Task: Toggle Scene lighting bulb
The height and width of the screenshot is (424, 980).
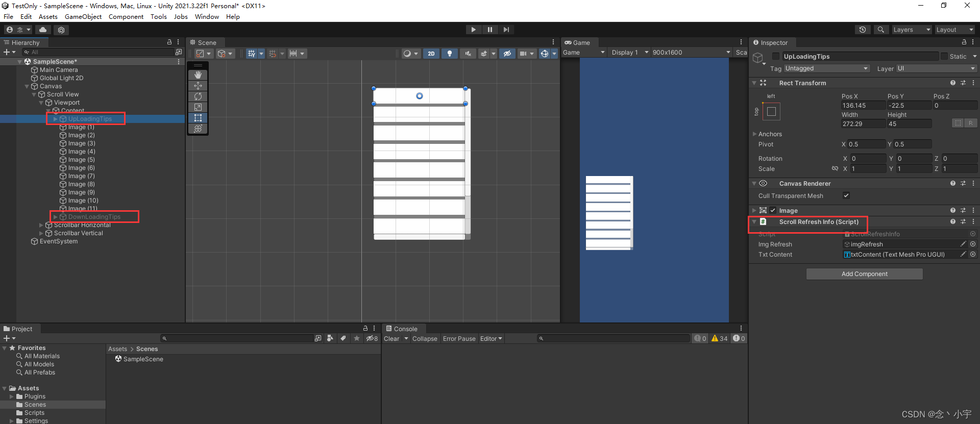Action: 449,54
